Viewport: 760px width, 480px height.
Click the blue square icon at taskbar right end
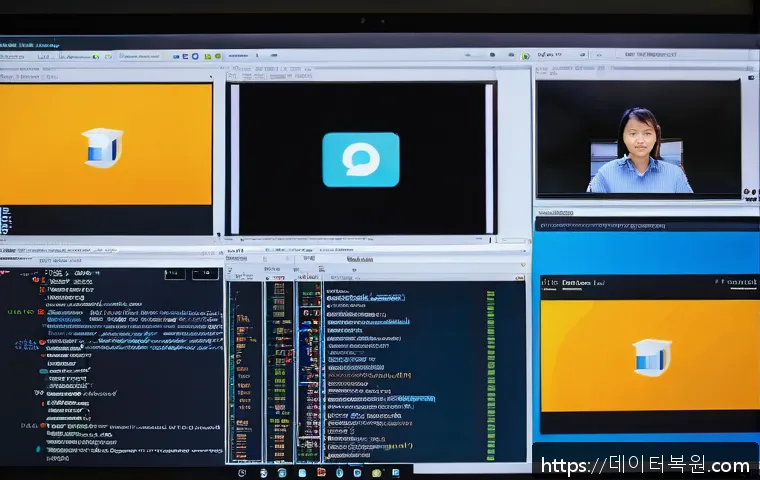pos(396,472)
